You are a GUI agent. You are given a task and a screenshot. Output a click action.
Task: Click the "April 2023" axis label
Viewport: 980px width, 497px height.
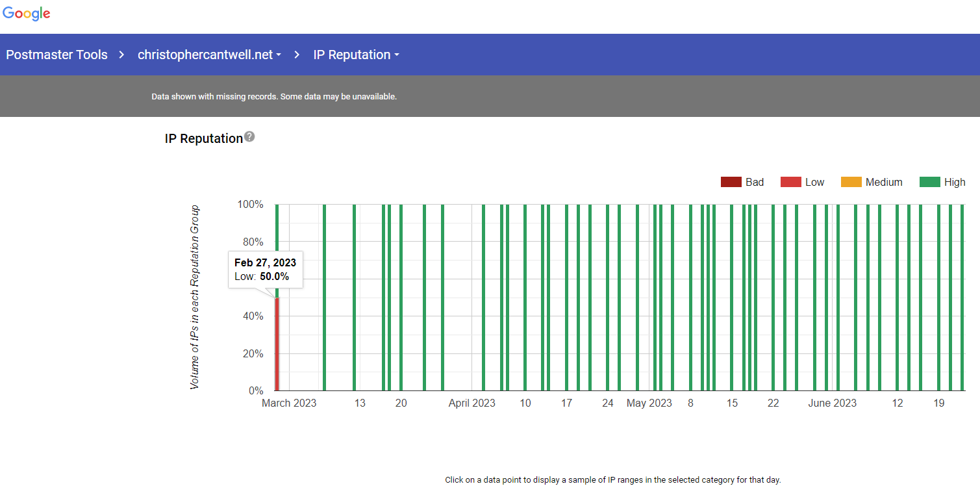coord(472,403)
